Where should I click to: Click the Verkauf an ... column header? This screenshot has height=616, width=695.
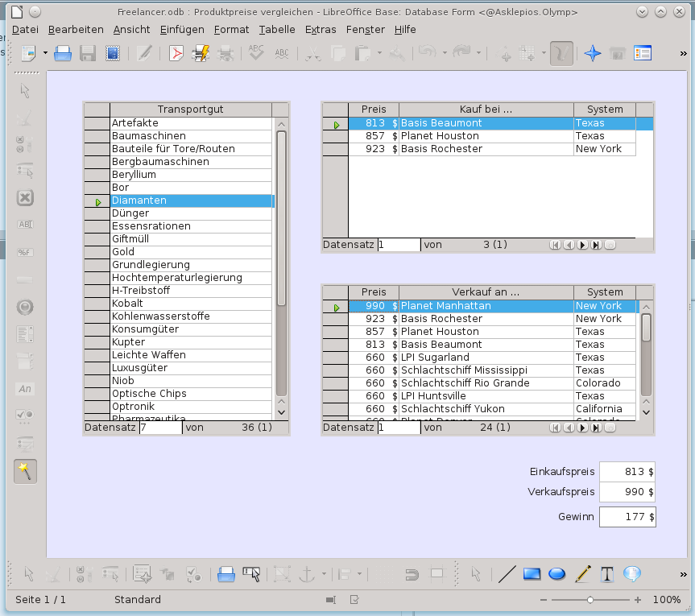(486, 292)
